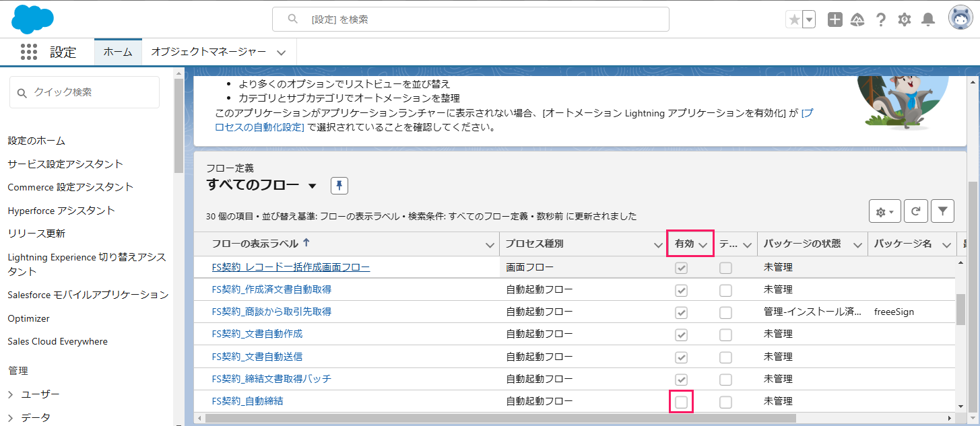980x426 pixels.
Task: Open 有効 column menu chevron
Action: (x=703, y=245)
